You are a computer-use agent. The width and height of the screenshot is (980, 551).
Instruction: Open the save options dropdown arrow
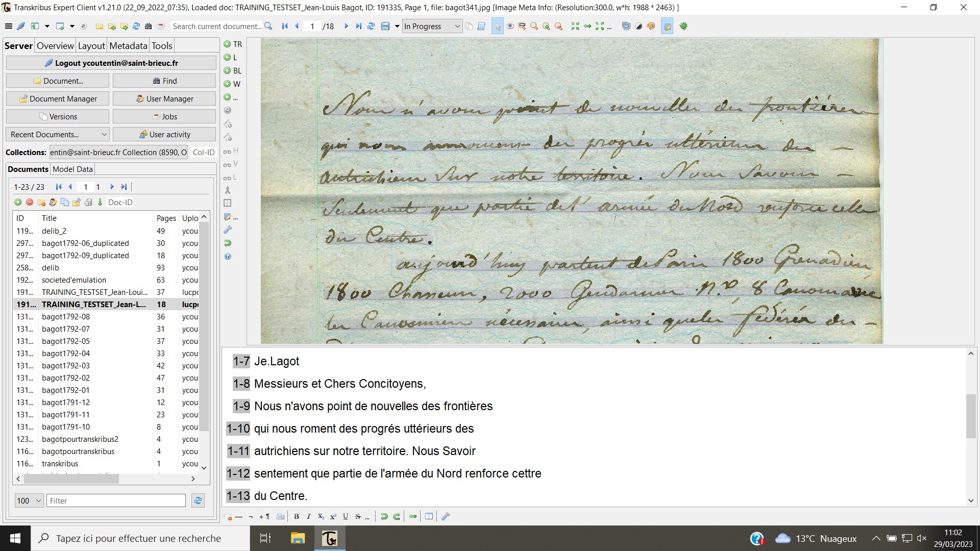pos(397,26)
